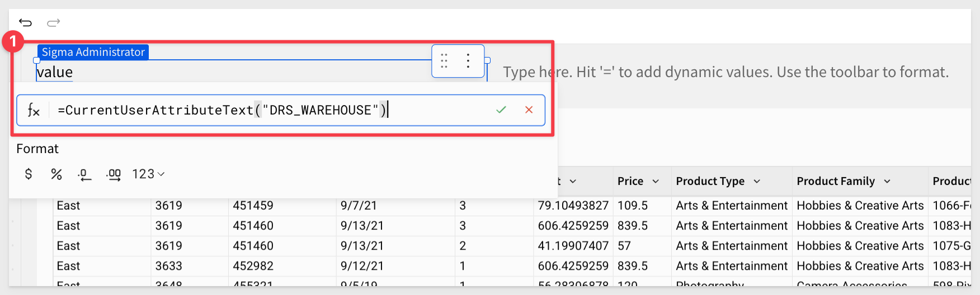
Task: Increase decimal places
Action: point(114,175)
